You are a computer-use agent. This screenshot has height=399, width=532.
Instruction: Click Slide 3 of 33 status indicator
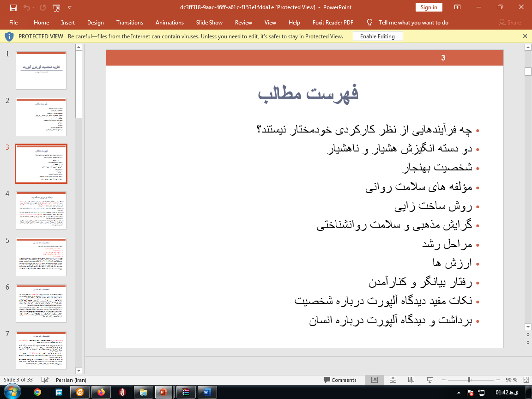point(18,380)
